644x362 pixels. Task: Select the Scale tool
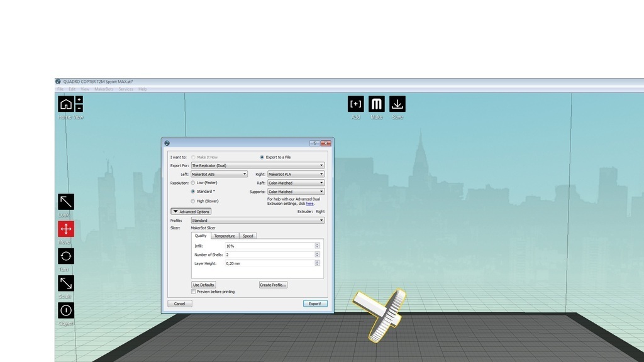(x=65, y=283)
